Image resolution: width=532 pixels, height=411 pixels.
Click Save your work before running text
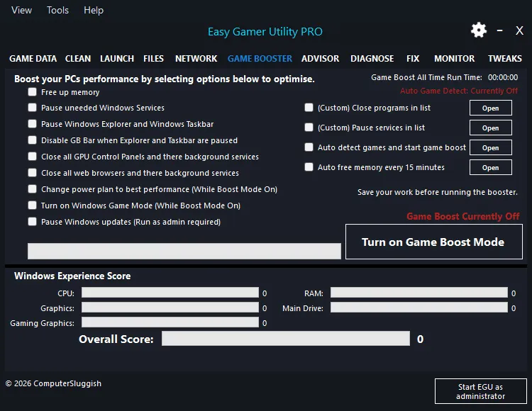point(438,192)
